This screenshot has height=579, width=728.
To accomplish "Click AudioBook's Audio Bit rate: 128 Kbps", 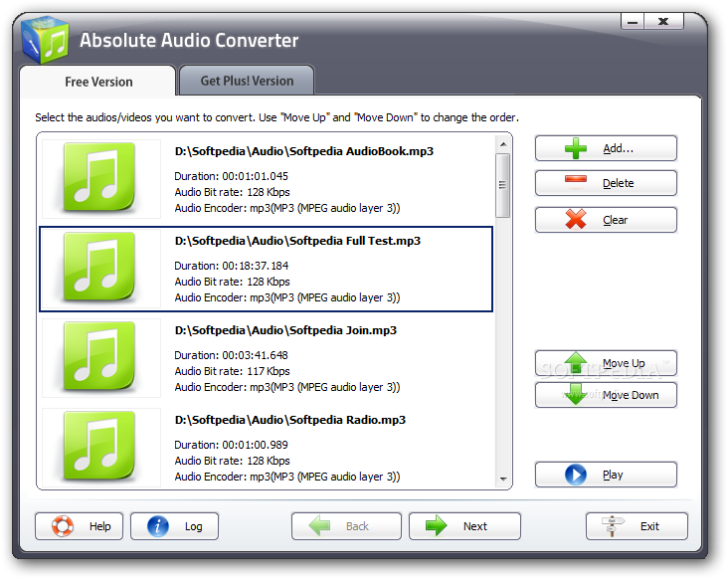I will coord(232,192).
